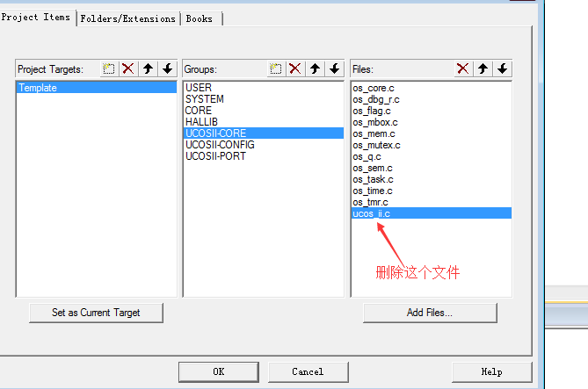Cancel the dialog

pyautogui.click(x=308, y=371)
